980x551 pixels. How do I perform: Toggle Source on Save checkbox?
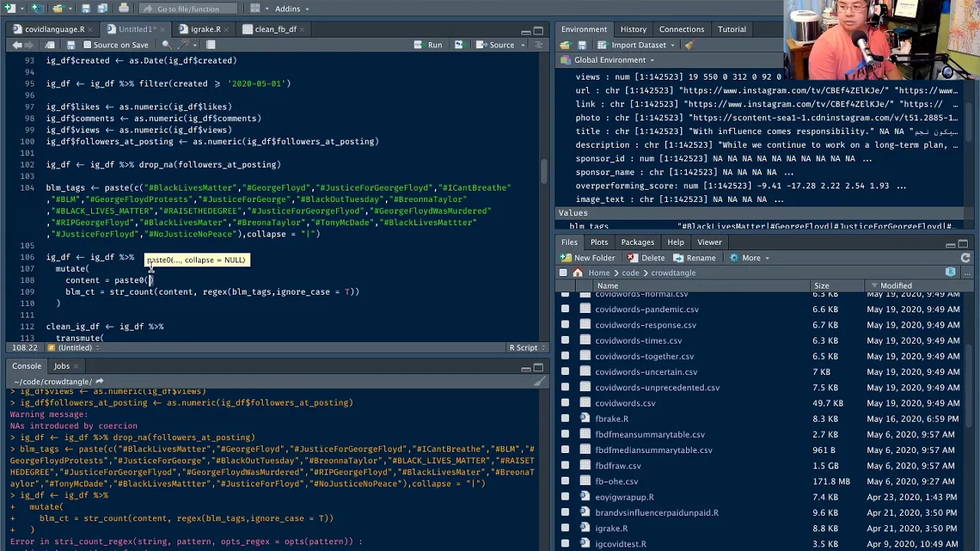[87, 45]
